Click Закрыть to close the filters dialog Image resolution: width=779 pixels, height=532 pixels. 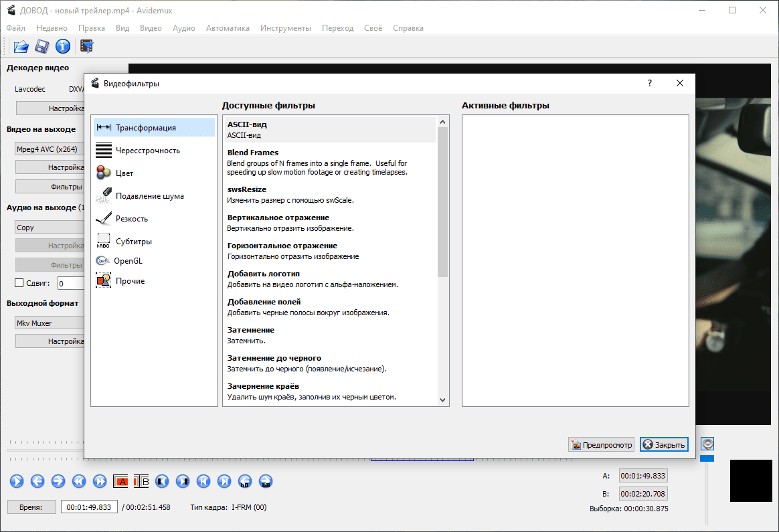pos(665,444)
